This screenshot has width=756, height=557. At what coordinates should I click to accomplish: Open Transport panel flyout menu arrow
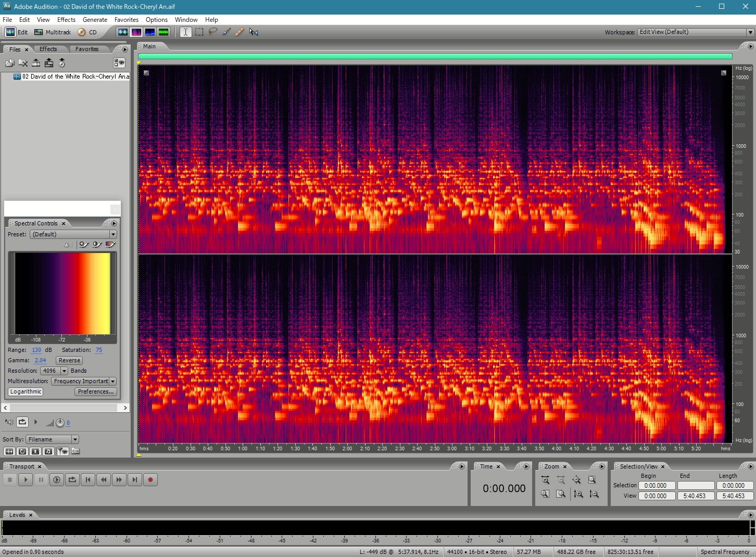coord(461,466)
